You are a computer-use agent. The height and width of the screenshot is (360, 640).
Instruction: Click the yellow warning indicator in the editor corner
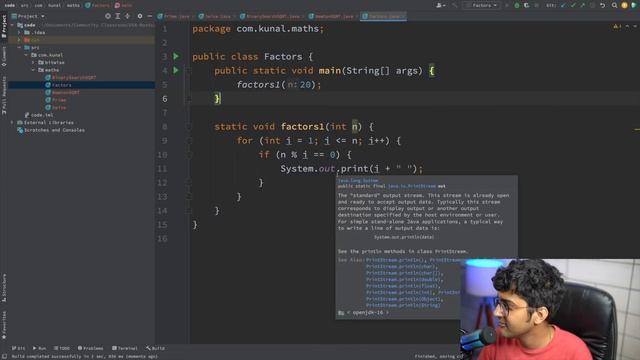tap(617, 27)
